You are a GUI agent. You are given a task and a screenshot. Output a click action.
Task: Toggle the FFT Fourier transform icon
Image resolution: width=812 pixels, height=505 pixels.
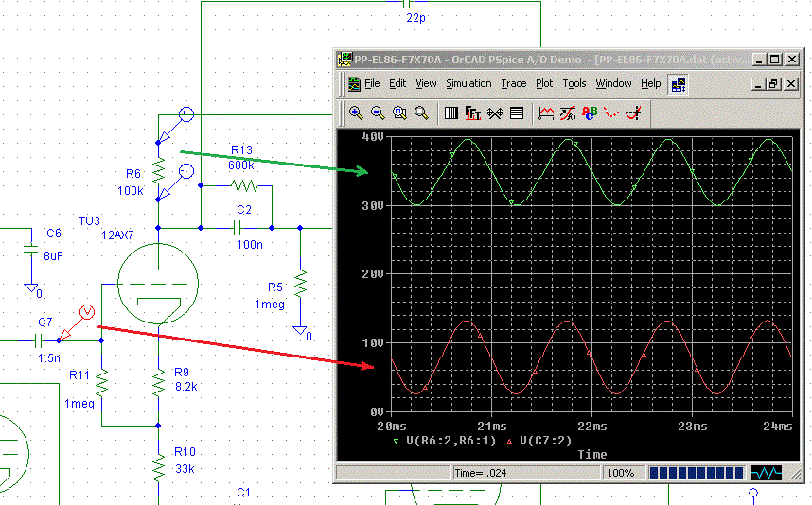(473, 113)
